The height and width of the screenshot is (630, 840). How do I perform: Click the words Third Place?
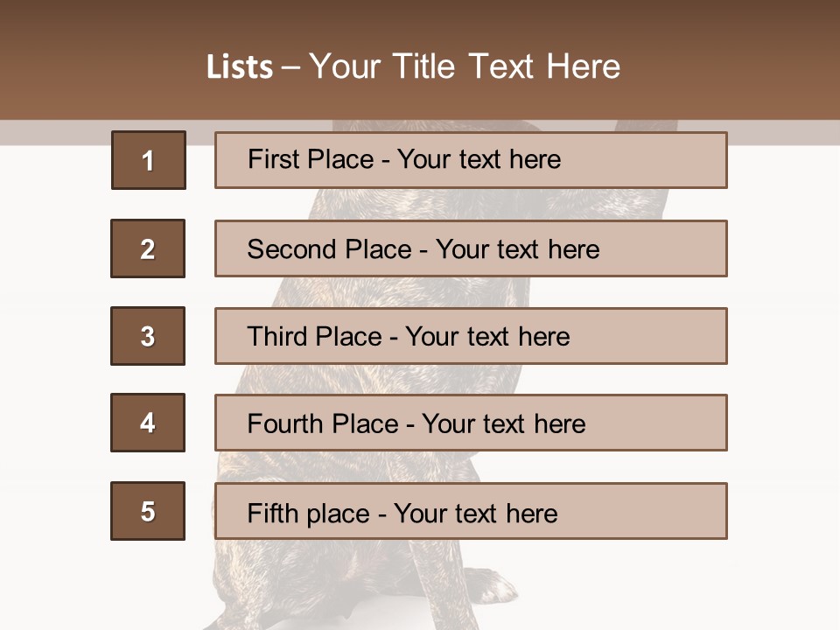click(314, 336)
